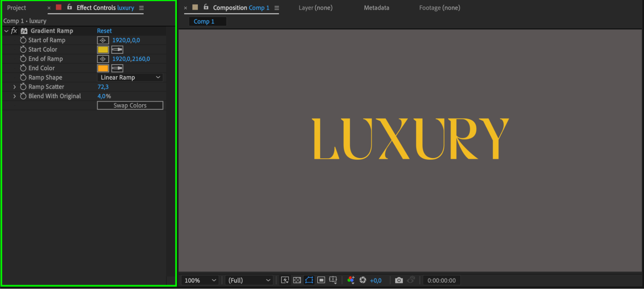The width and height of the screenshot is (644, 289).
Task: Toggle the Region of Interest
Action: click(x=321, y=280)
